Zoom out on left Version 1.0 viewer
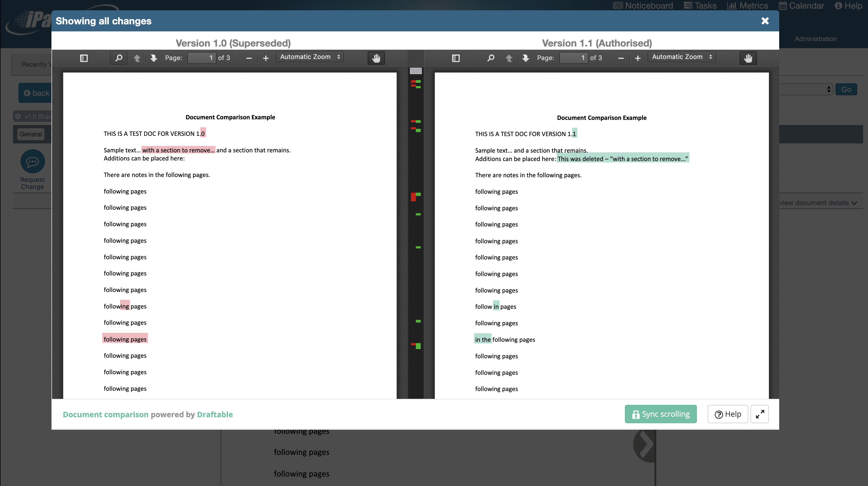Screen dimensions: 868x486 tap(249, 58)
